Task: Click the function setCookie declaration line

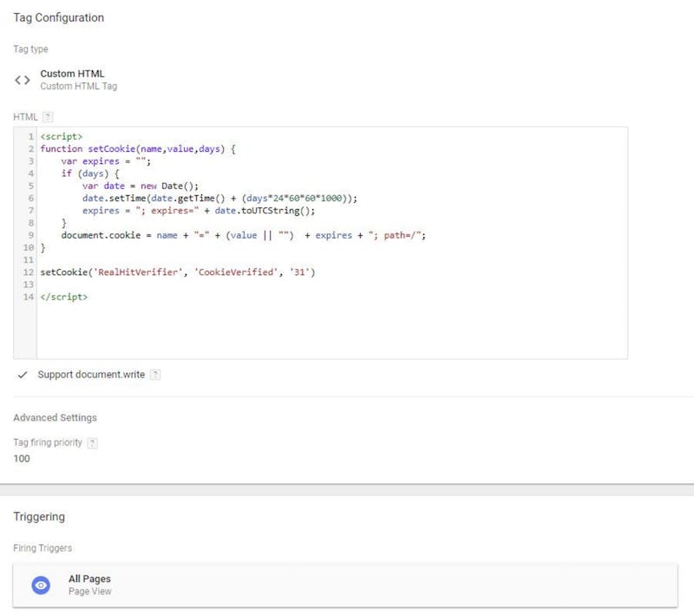Action: (138, 148)
